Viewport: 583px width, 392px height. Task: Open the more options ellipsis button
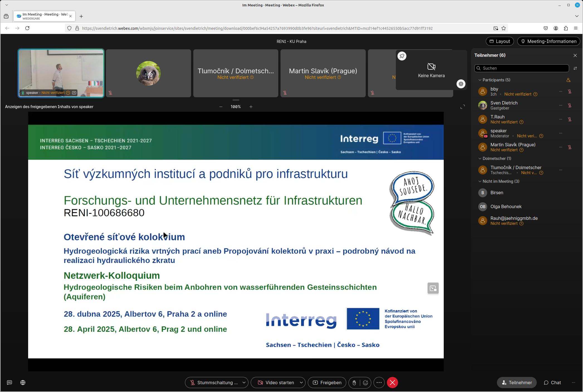pos(379,383)
